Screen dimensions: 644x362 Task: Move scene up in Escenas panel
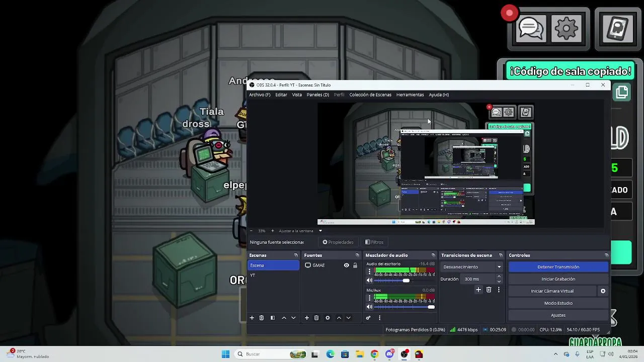(x=284, y=318)
